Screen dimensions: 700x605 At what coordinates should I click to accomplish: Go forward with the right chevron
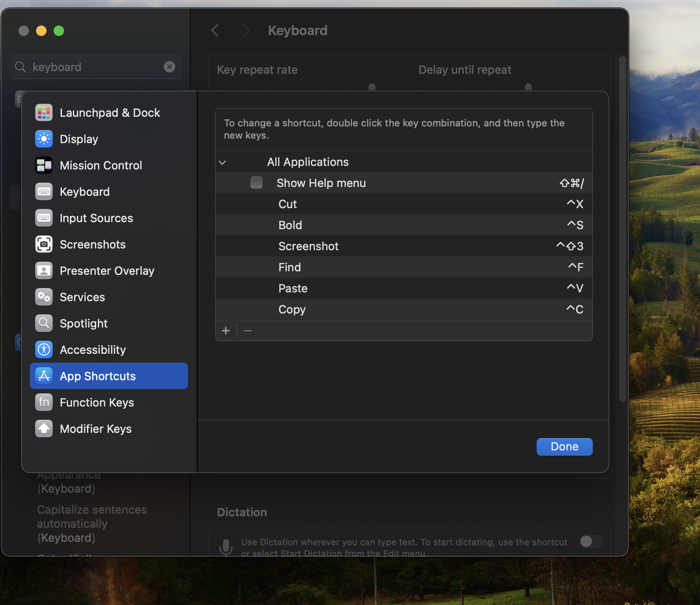point(246,30)
